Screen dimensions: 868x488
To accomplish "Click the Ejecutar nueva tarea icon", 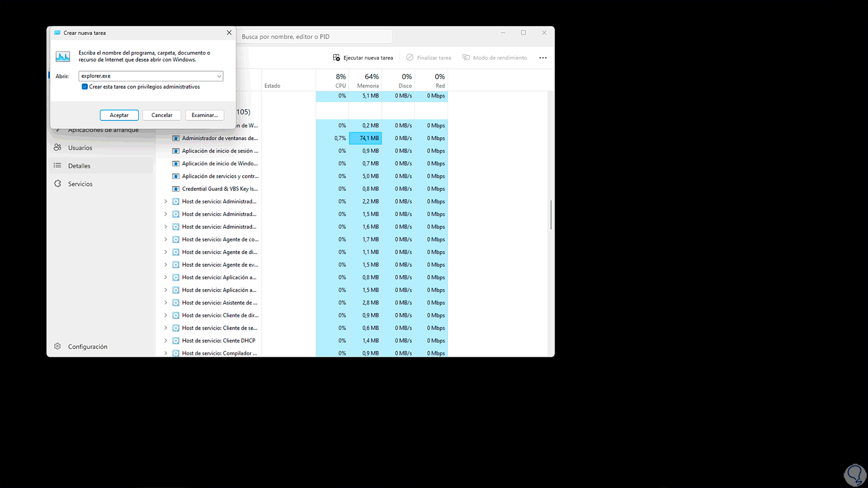I will point(336,57).
